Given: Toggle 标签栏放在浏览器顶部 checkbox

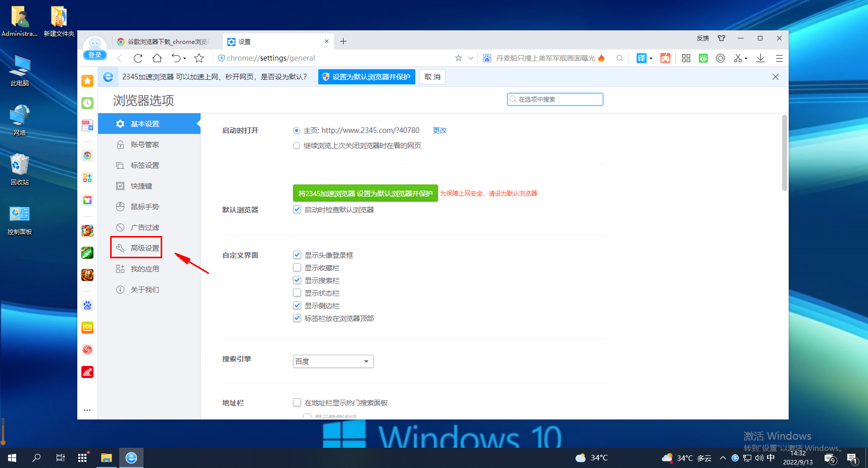Looking at the screenshot, I should point(297,318).
